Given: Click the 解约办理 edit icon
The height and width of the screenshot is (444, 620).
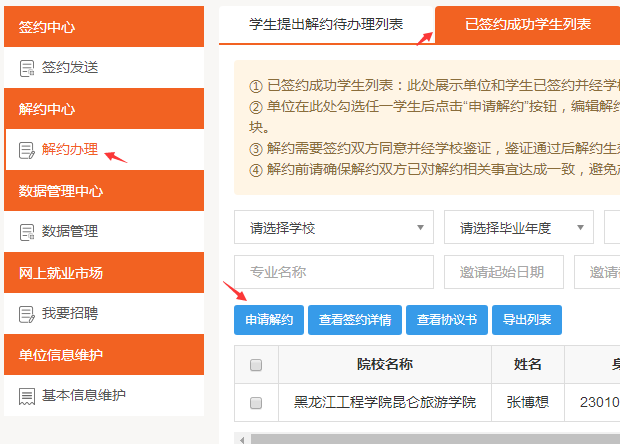Looking at the screenshot, I should pyautogui.click(x=27, y=150).
